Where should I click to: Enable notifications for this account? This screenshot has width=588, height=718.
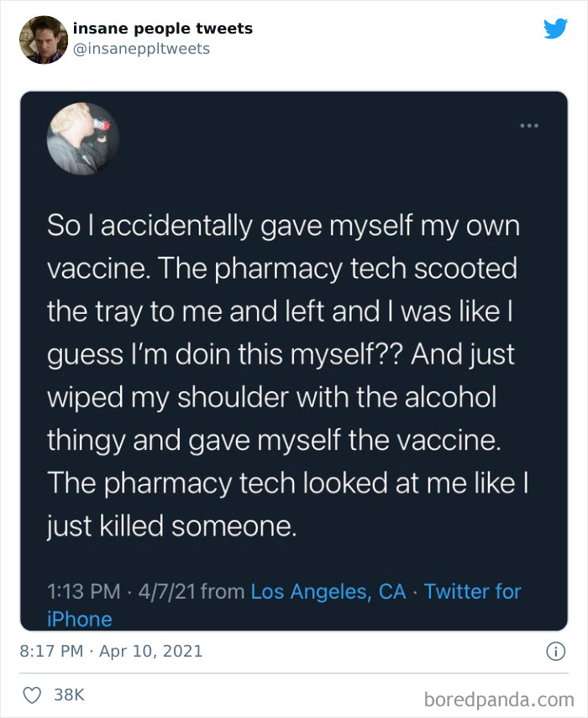click(554, 27)
